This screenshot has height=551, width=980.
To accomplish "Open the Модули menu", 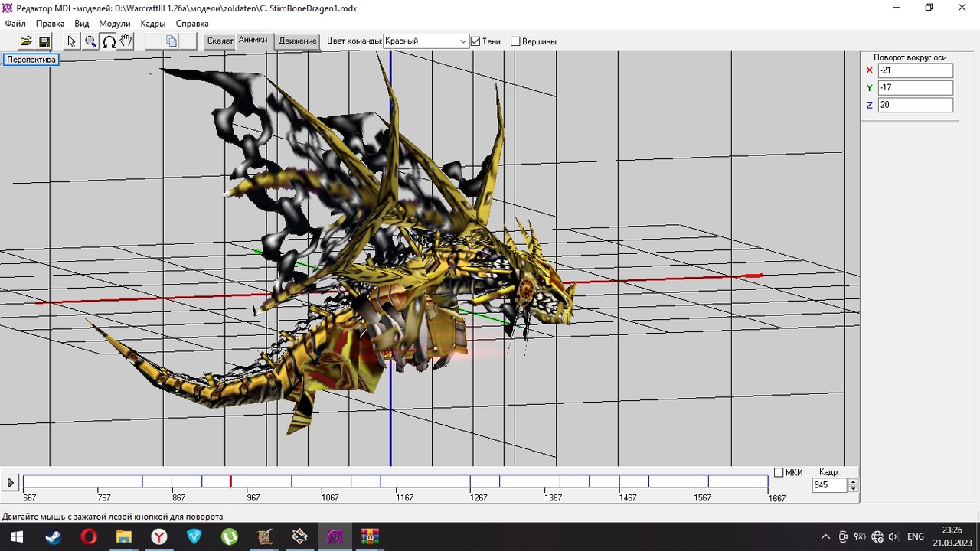I will (115, 24).
